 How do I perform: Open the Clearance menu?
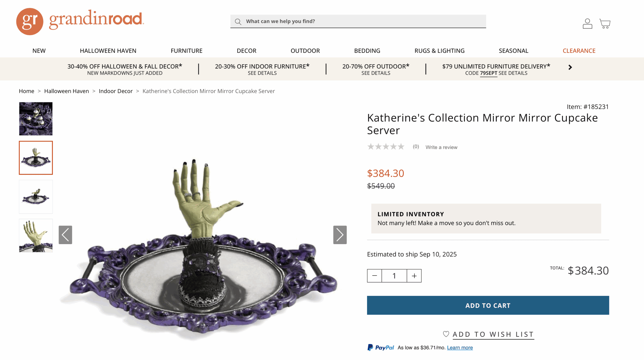coord(579,51)
